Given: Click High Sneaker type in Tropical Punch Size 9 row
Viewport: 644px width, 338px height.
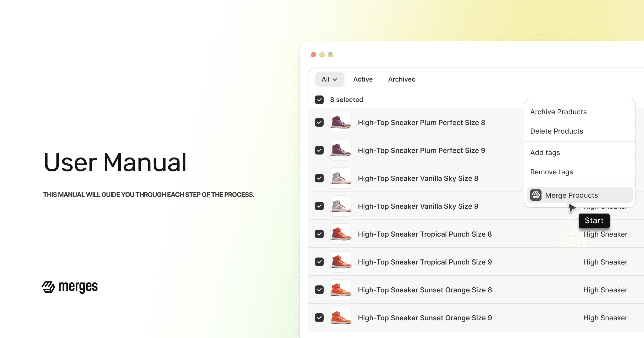Looking at the screenshot, I should [605, 262].
